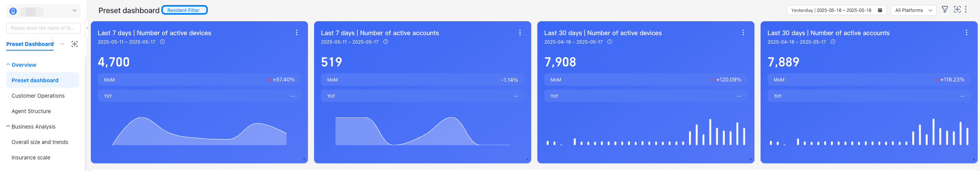Open the ellipsis menu beside Preset Dashboard tab
The height and width of the screenshot is (171, 980).
(62, 44)
